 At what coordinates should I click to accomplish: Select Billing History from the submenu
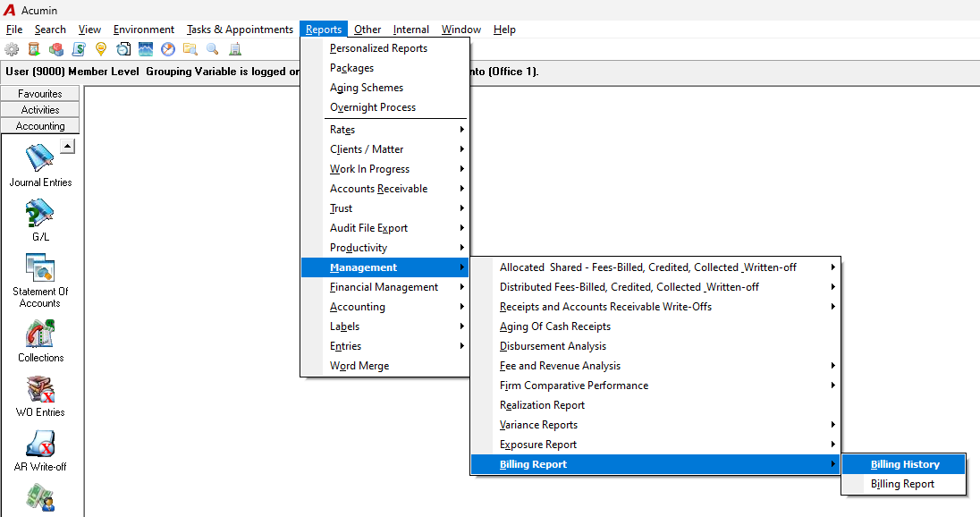click(904, 464)
